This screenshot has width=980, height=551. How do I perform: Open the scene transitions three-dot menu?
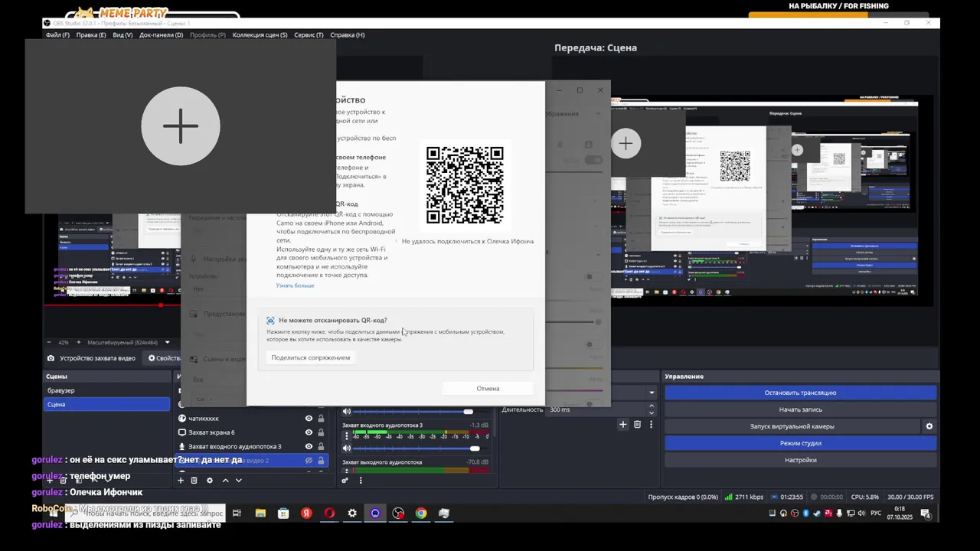tap(652, 425)
